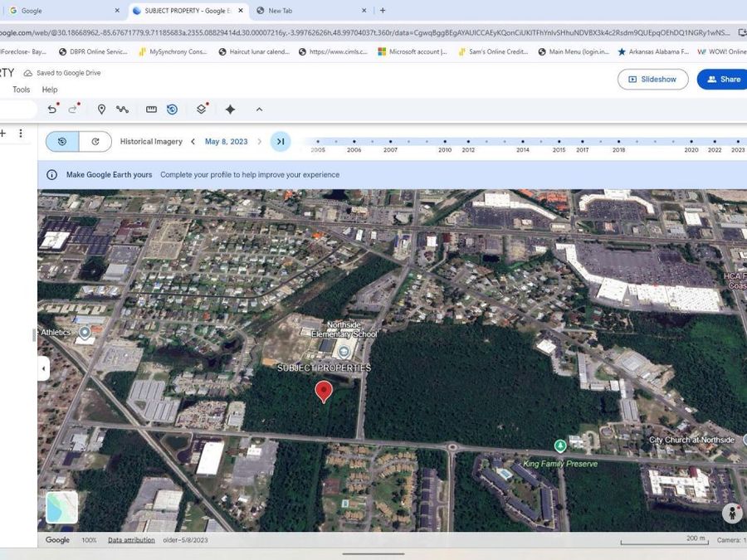Jump to the latest imagery date button
747x560 pixels.
pyautogui.click(x=281, y=141)
